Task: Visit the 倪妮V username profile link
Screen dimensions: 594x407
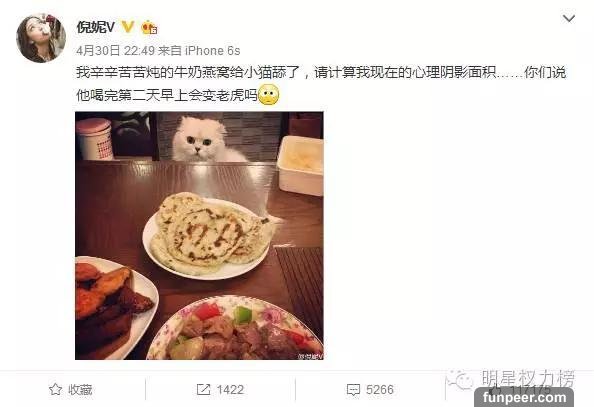Action: pos(95,27)
